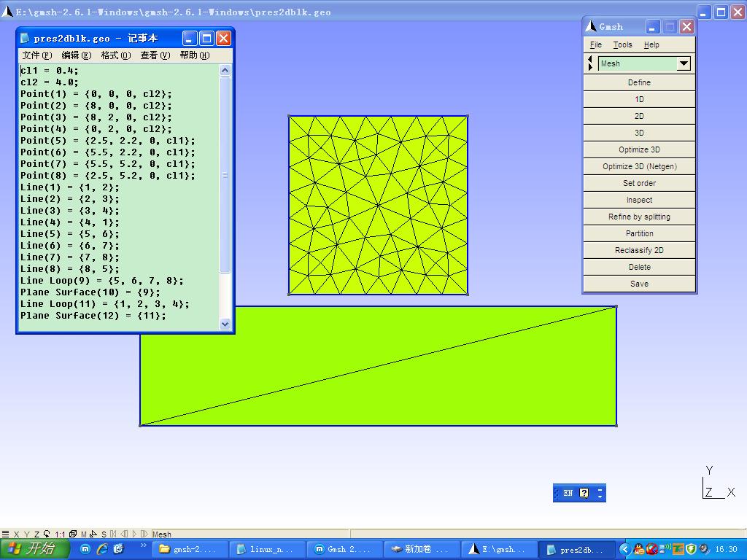Toggle mouse selection with the S button
Viewport: 747px width, 560px height.
pyautogui.click(x=104, y=534)
